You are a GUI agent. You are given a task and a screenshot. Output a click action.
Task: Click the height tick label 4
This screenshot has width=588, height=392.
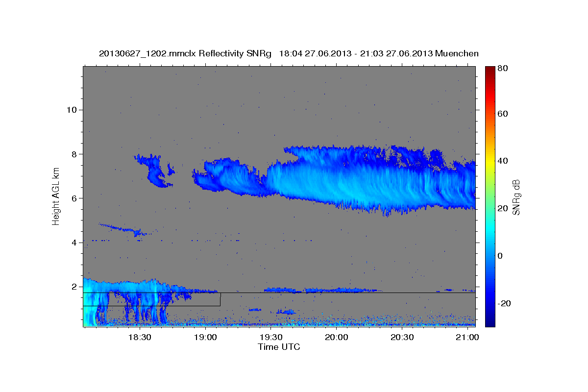[x=75, y=243]
